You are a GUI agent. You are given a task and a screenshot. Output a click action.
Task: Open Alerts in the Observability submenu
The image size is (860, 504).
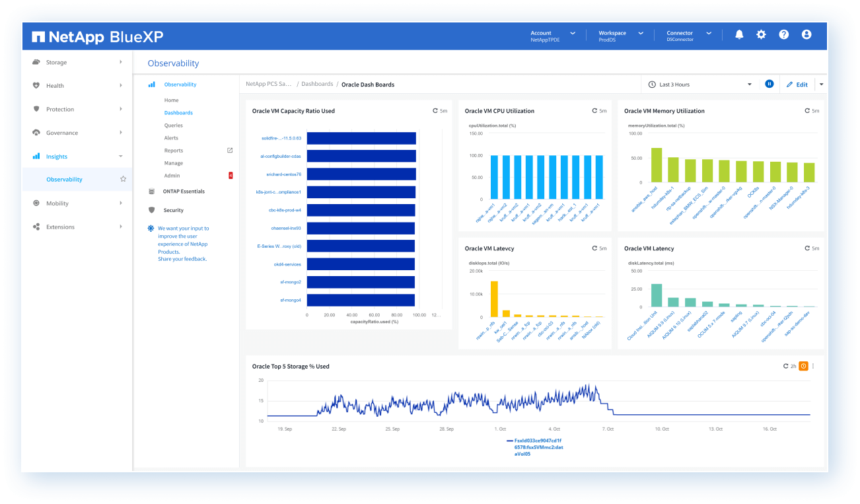[171, 138]
